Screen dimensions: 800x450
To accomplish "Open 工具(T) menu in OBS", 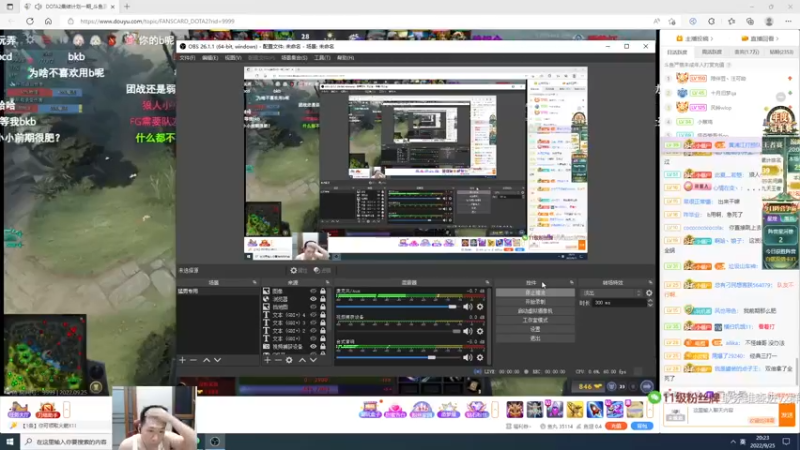I will [x=322, y=58].
